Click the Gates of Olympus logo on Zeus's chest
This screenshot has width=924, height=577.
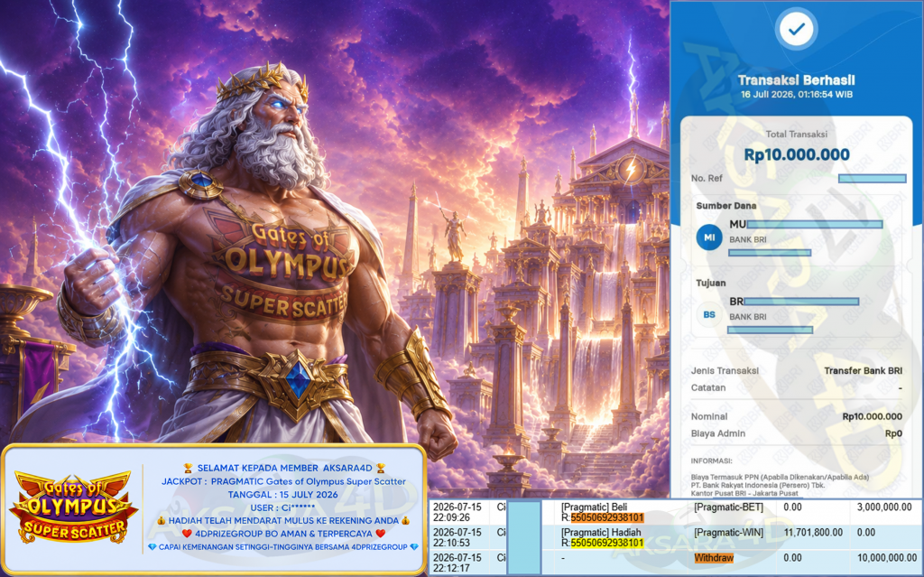click(x=286, y=270)
